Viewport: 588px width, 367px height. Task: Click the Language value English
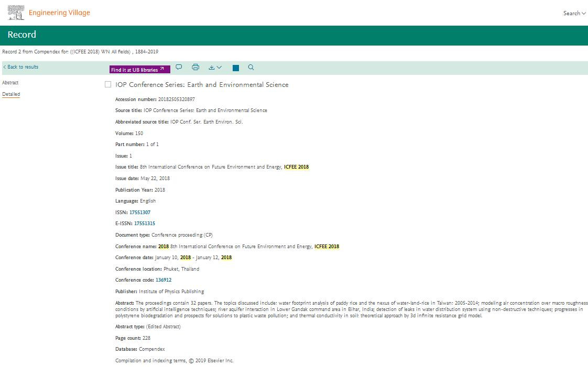point(148,201)
